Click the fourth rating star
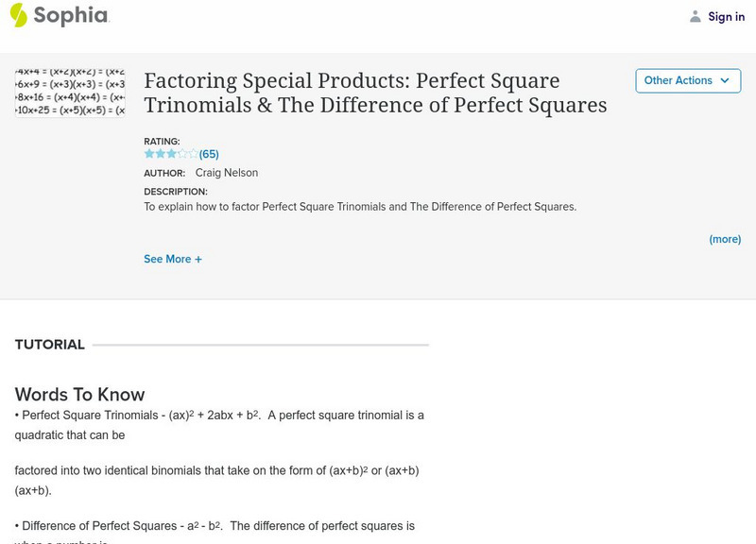 182,153
